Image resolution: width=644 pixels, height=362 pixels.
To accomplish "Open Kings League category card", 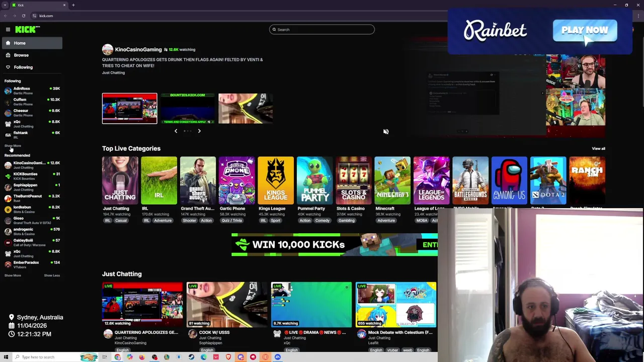I will coord(276,180).
